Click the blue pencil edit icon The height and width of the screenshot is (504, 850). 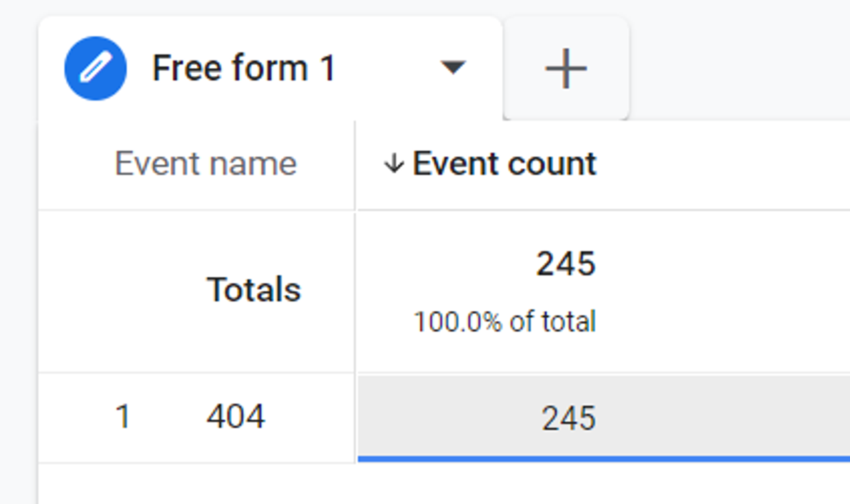(x=96, y=68)
